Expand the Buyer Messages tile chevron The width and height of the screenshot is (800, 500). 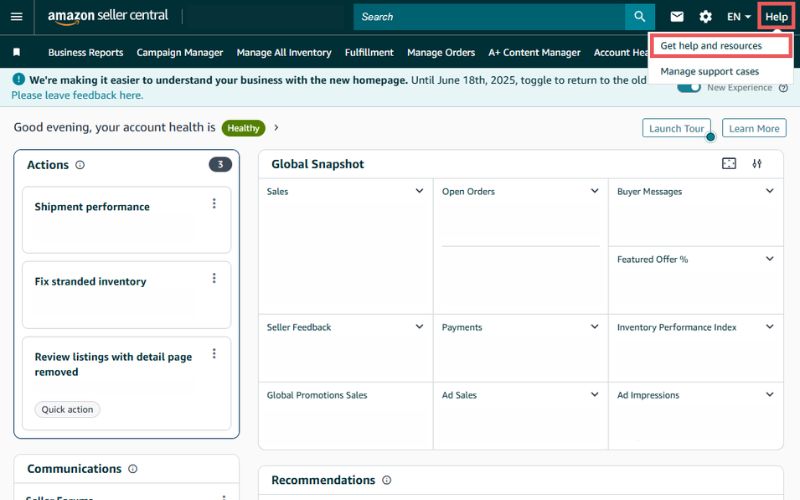[x=769, y=191]
